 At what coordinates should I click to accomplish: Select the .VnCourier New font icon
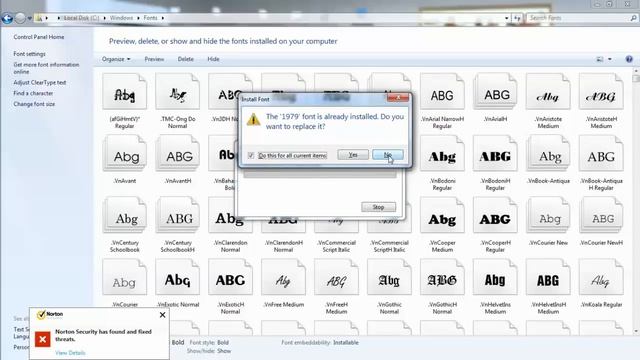coord(548,216)
